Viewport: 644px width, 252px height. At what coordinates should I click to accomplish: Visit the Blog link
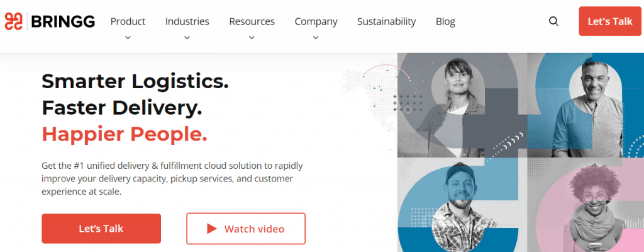point(445,21)
